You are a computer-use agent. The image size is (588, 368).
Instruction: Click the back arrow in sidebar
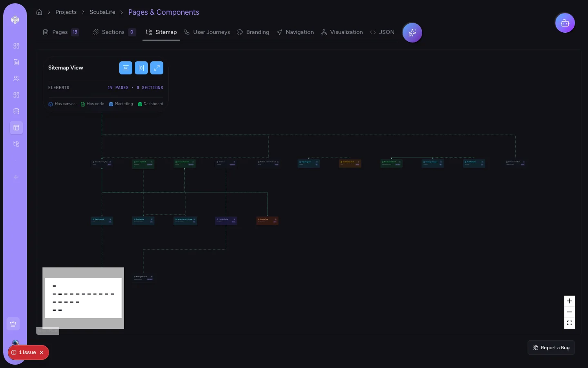16,177
